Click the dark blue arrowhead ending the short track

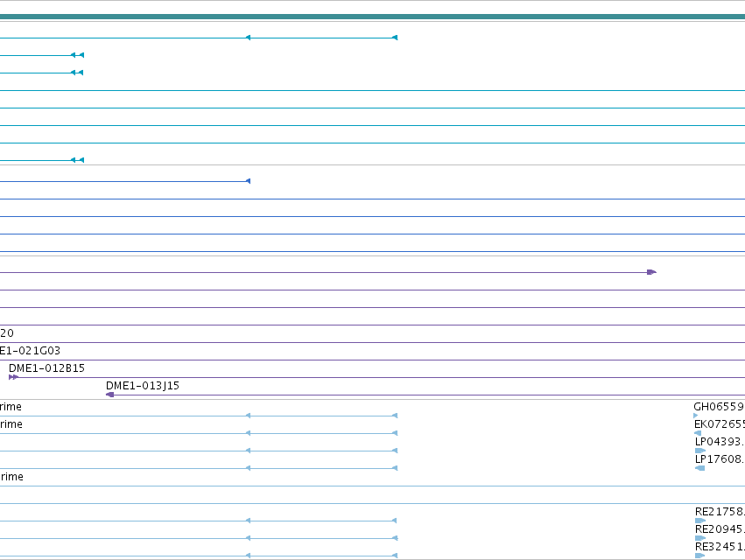(248, 181)
